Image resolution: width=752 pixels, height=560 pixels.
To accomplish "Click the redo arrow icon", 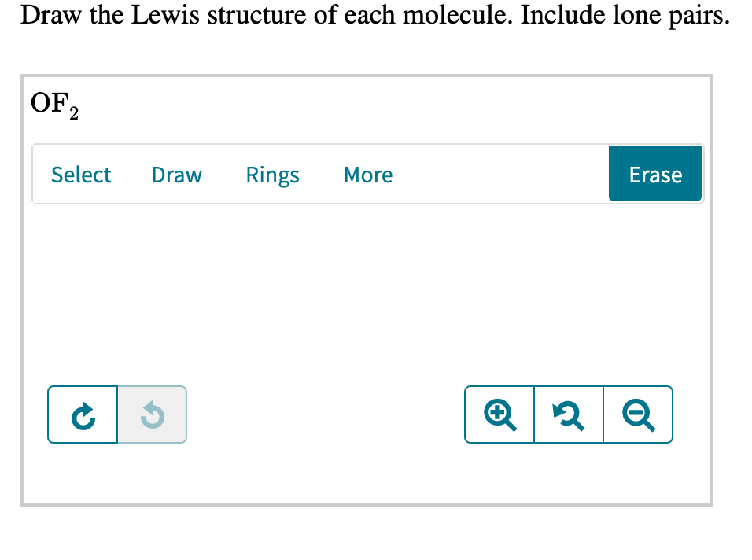I will pos(83,414).
